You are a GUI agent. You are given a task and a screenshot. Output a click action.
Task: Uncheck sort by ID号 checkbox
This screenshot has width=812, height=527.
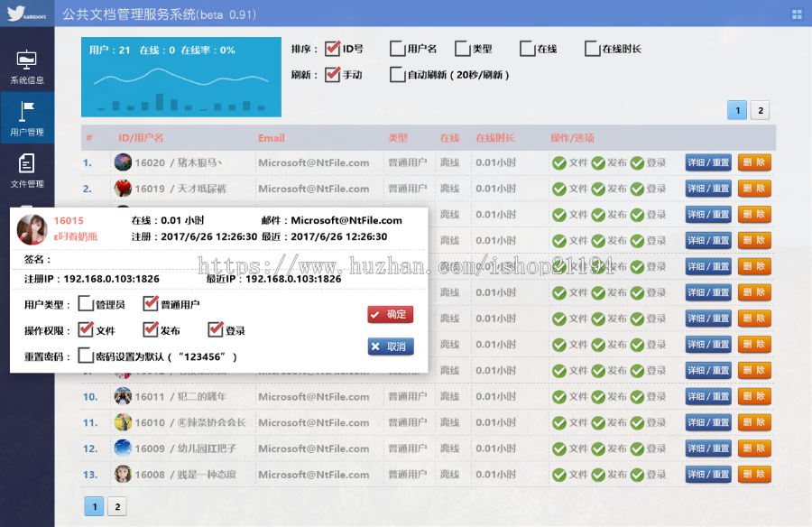click(332, 49)
